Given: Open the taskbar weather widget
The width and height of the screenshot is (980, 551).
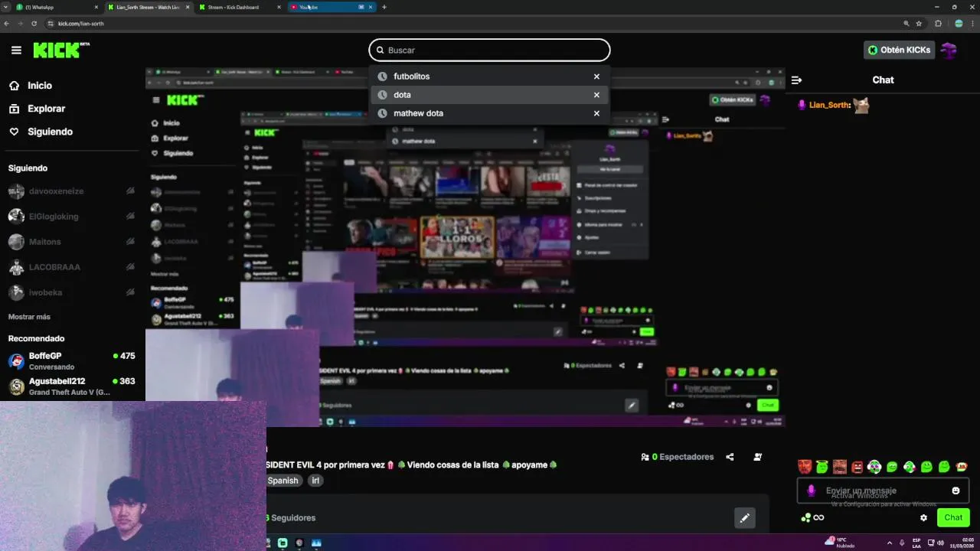Looking at the screenshot, I should pyautogui.click(x=841, y=543).
